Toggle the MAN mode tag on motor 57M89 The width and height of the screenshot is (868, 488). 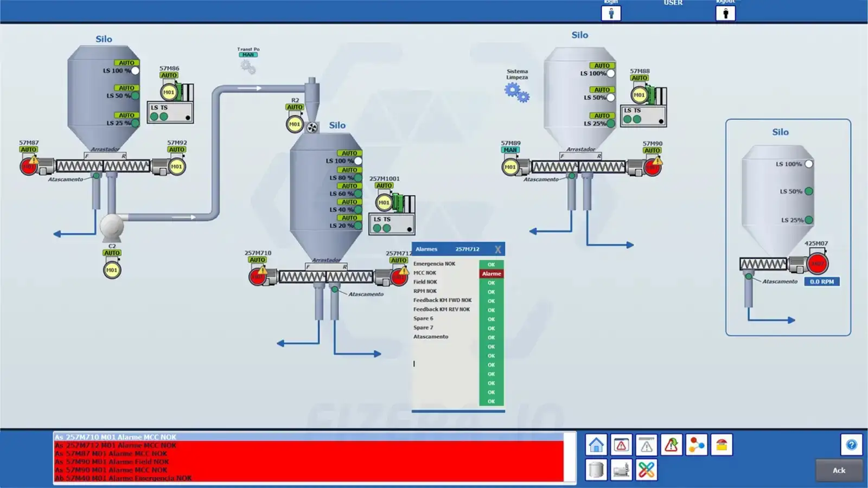tap(510, 150)
